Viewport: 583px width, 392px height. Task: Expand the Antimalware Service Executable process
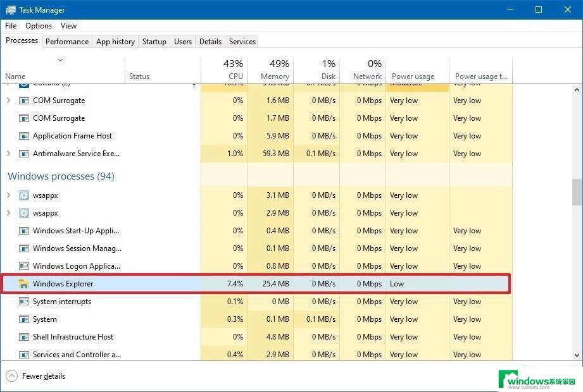point(9,153)
